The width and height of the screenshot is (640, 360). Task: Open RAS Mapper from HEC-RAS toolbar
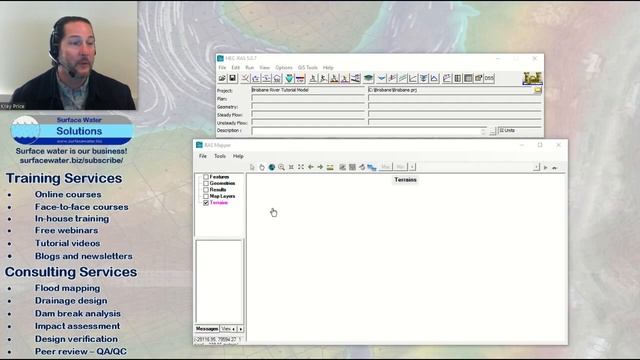pyautogui.click(x=369, y=78)
